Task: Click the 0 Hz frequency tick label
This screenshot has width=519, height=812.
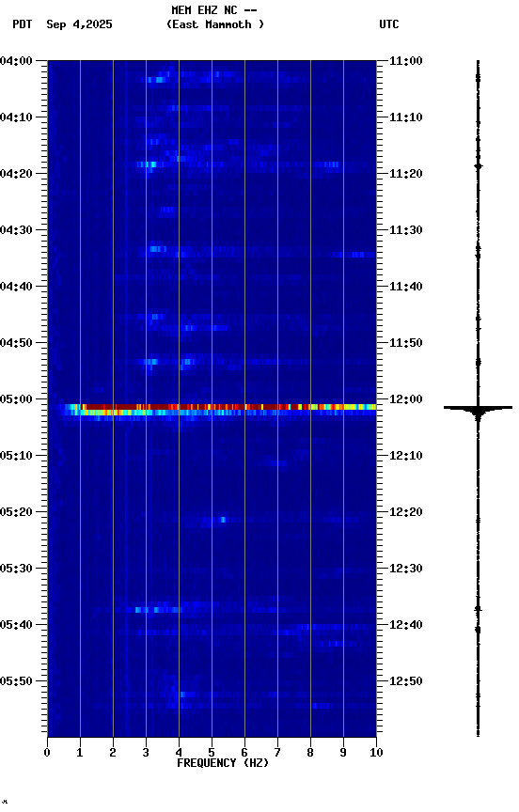Action: tap(47, 753)
